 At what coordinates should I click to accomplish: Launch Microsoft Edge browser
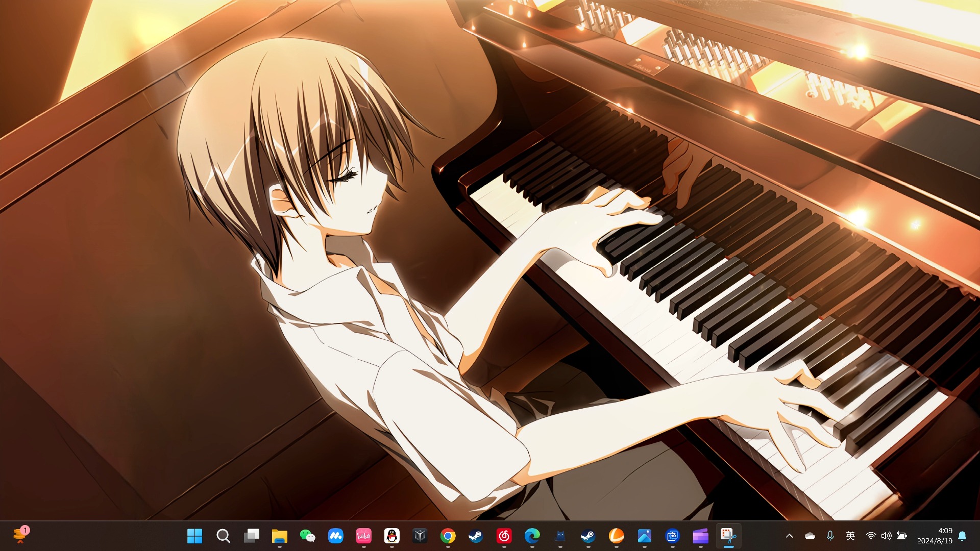[x=532, y=536]
